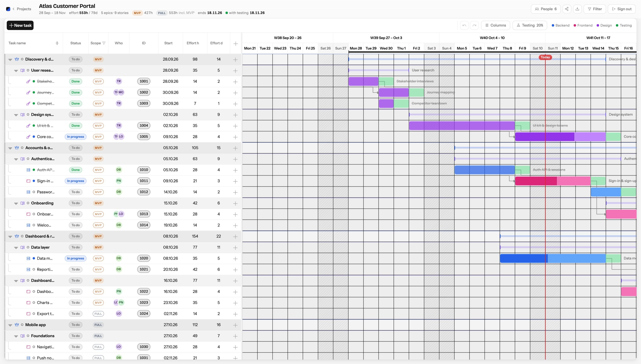This screenshot has height=364, width=641.
Task: Click the Start date cell for task 1023
Action: [171, 303]
